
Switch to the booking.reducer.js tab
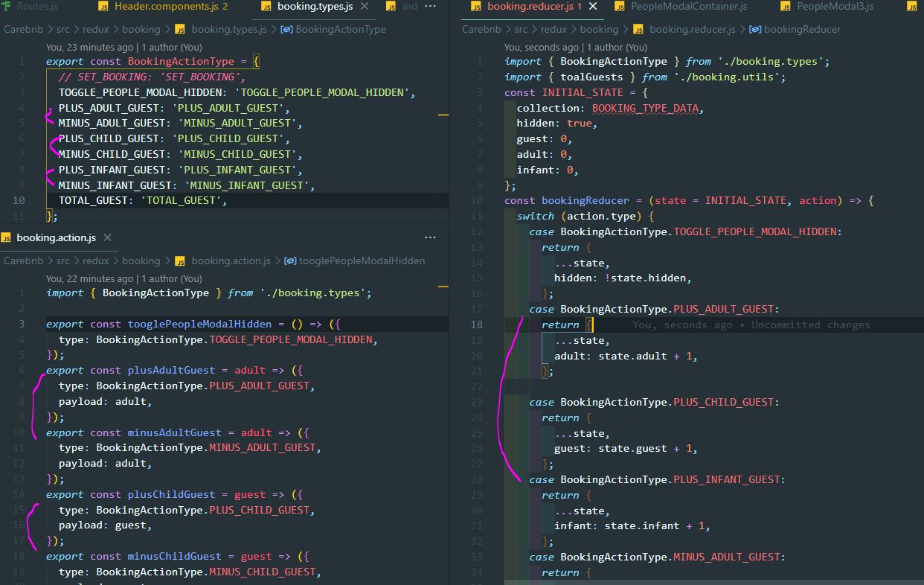[x=530, y=6]
